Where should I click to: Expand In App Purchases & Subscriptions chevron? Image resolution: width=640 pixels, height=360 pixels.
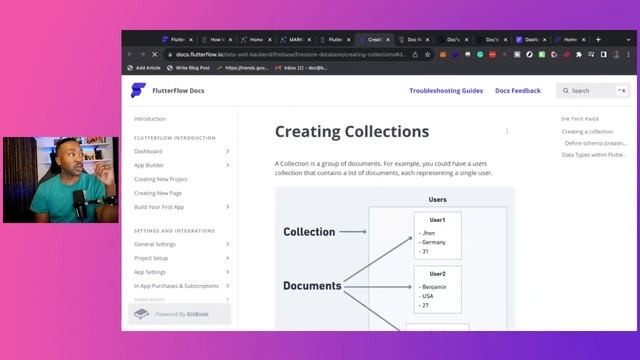click(x=227, y=286)
